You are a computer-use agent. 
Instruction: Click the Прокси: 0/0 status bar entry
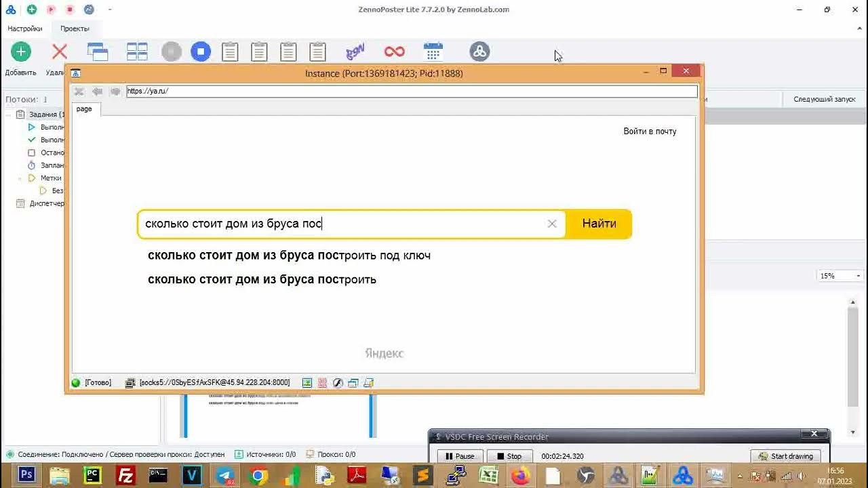click(x=331, y=454)
